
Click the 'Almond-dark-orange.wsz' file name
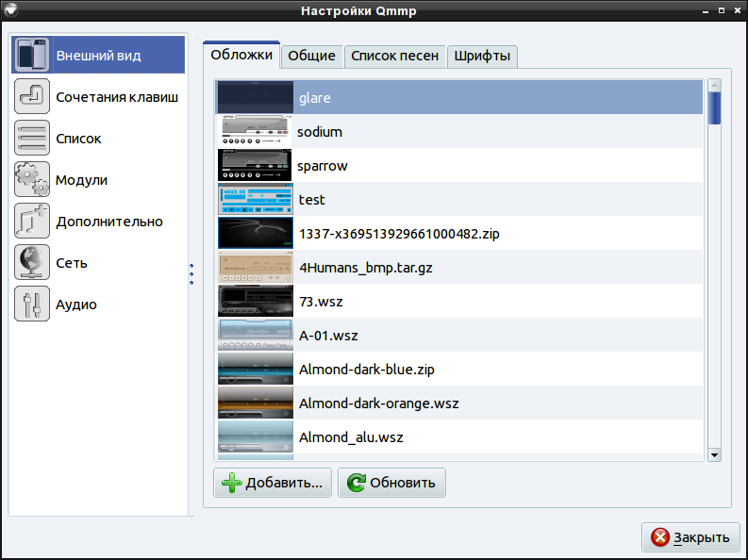point(379,404)
